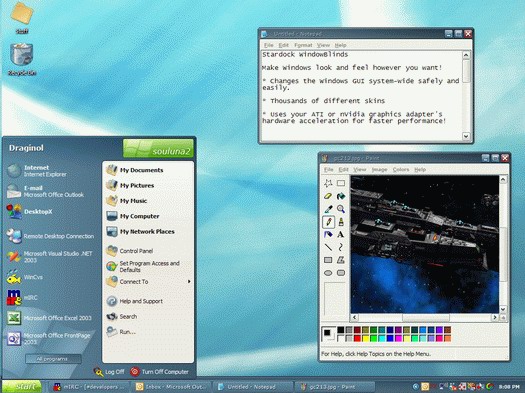Viewport: 525px width, 393px height.
Task: Pick the Text tool in Paint
Action: pyautogui.click(x=341, y=234)
